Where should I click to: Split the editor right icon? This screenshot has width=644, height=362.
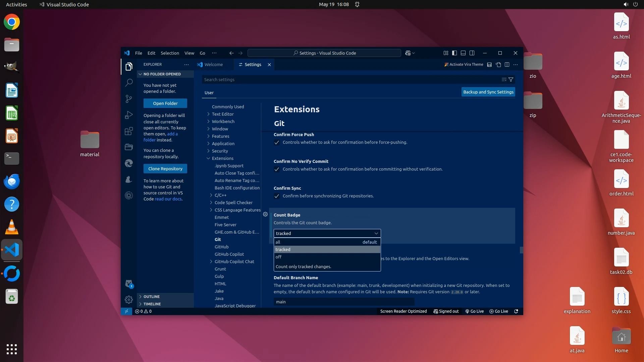[507, 65]
